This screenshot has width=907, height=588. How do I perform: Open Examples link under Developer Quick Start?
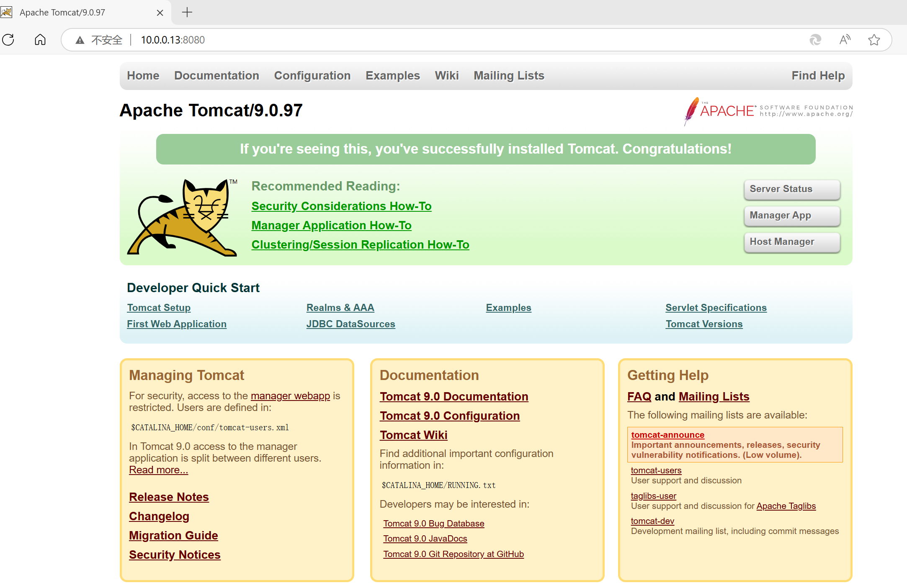(x=508, y=308)
